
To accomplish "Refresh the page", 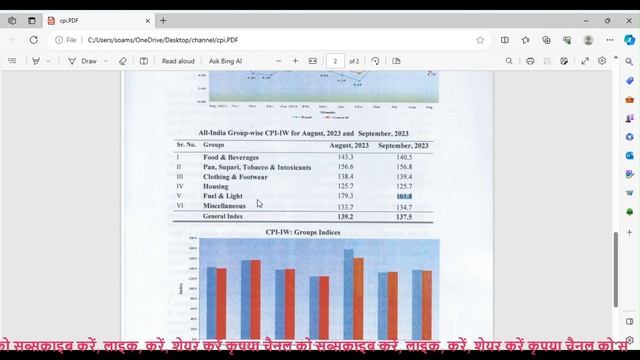I will [33, 40].
